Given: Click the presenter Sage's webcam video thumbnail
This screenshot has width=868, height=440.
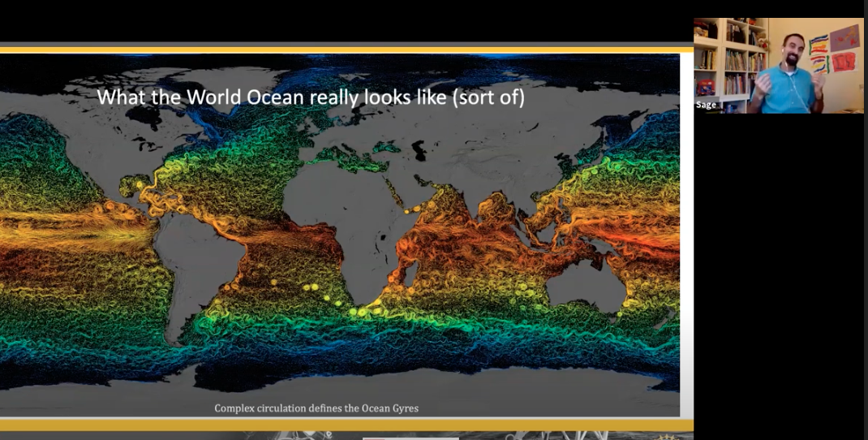Looking at the screenshot, I should point(778,66).
